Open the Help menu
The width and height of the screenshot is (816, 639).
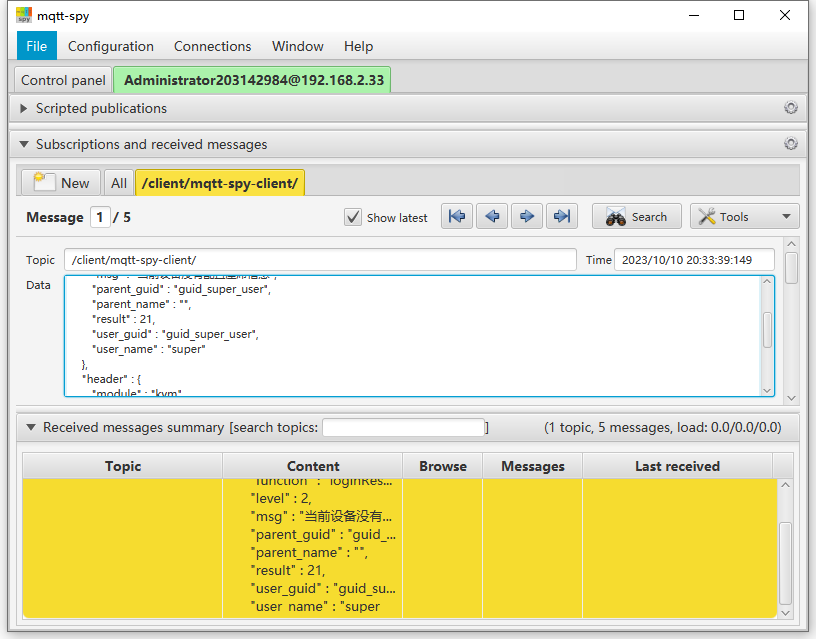click(358, 46)
